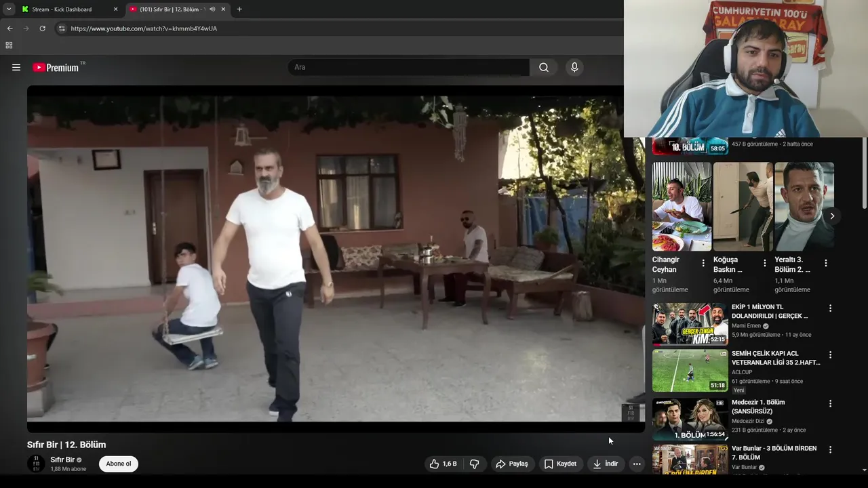This screenshot has height=488, width=868.
Task: Open the tab search dropdown arrow
Action: tap(8, 9)
